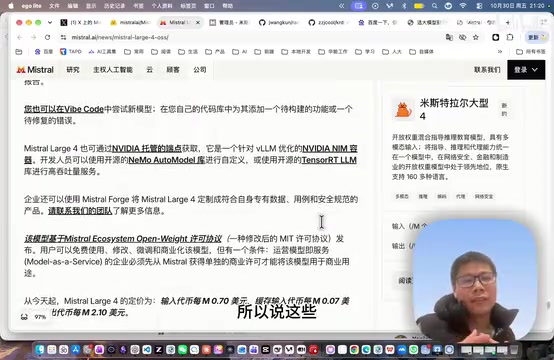Screen dimensions: 554x360
Task: Open the TensorRT LLM link
Action: (x=329, y=160)
